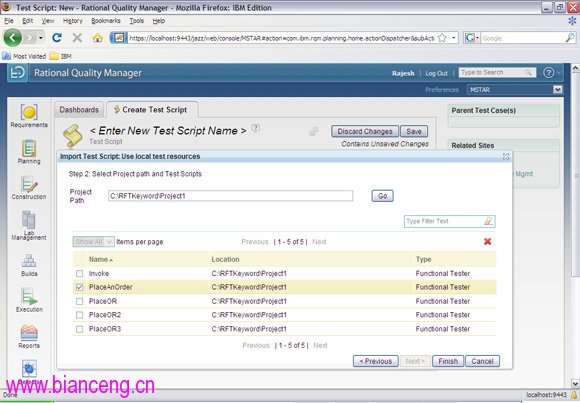Open the IBM bookmarks folder
The image size is (580, 403).
point(61,56)
